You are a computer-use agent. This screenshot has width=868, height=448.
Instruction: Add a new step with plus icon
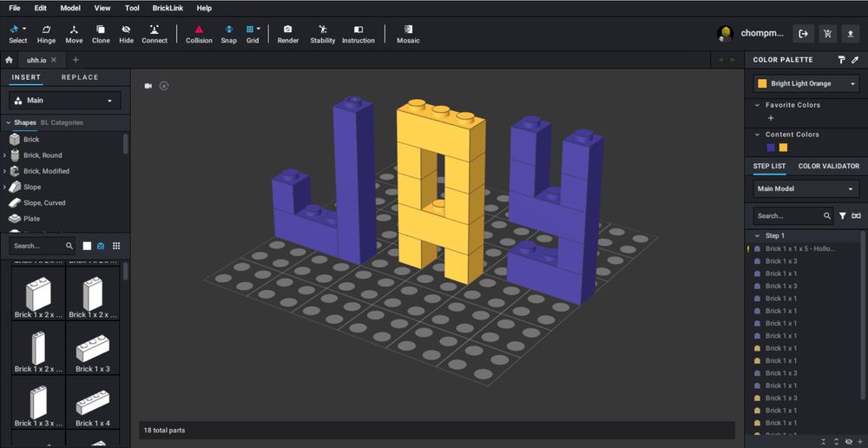click(859, 441)
